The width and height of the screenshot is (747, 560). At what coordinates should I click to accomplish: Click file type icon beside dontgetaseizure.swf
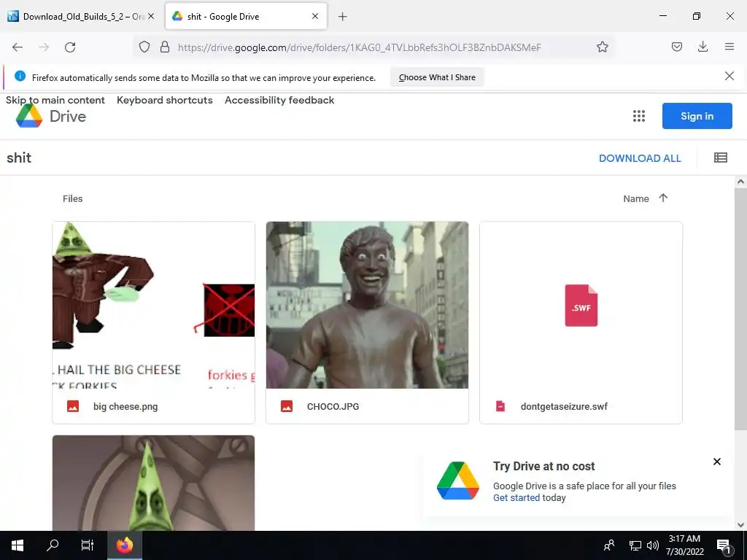(x=500, y=406)
